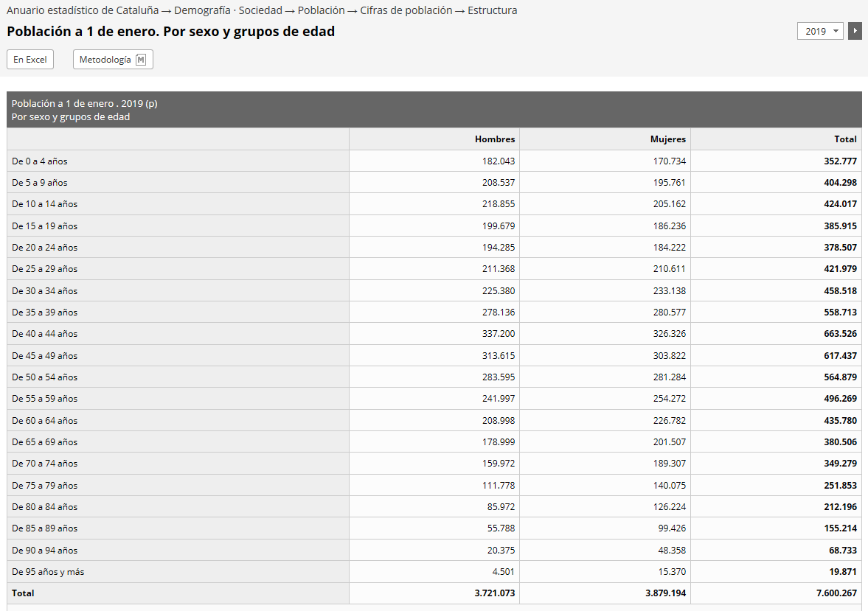Image resolution: width=868 pixels, height=611 pixels.
Task: Click the M icon in Metodología button
Action: coord(141,60)
